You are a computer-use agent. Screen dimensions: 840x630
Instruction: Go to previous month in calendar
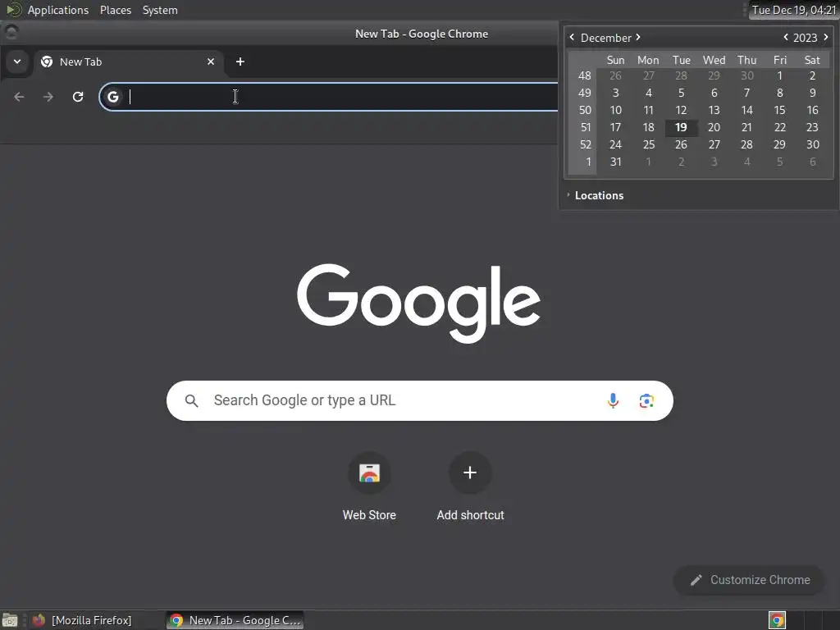click(x=572, y=37)
